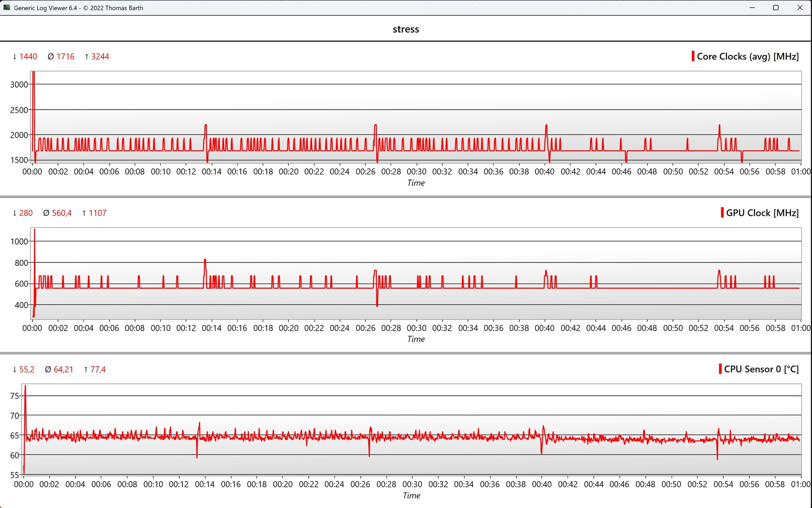This screenshot has height=508, width=812.
Task: Click the CPU Sensor 0 [°C] legend label
Action: [761, 369]
